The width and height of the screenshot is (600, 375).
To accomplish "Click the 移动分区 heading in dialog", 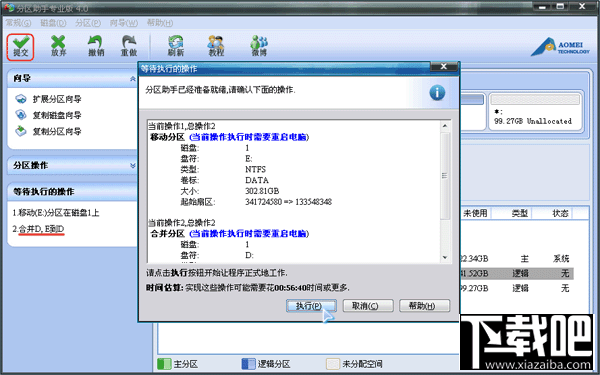I will [x=168, y=137].
